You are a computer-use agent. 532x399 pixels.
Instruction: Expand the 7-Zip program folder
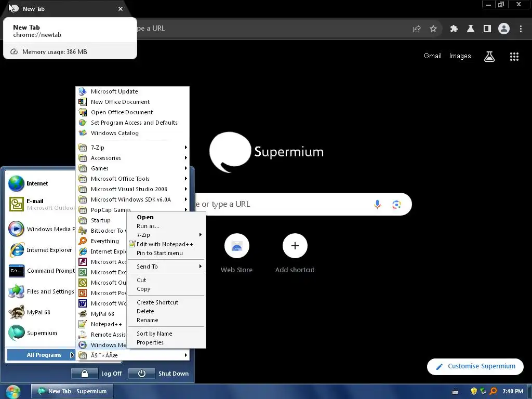[132, 148]
